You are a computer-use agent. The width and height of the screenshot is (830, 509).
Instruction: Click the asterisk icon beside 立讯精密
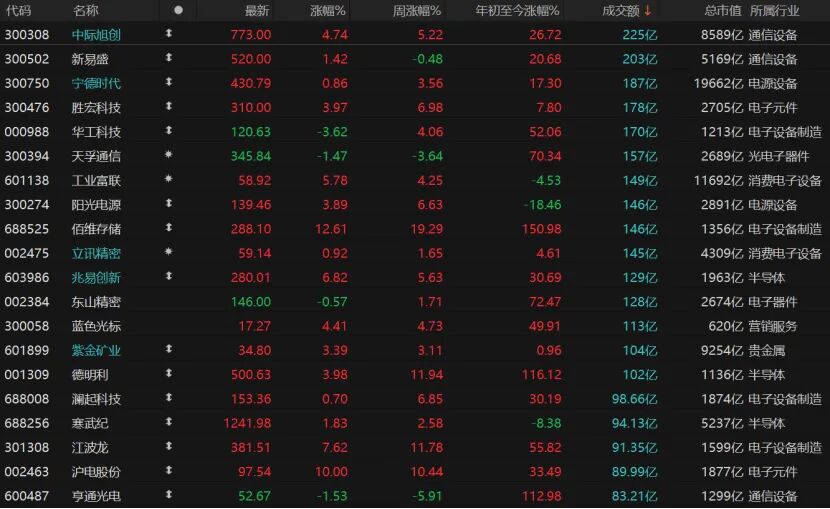tap(168, 253)
